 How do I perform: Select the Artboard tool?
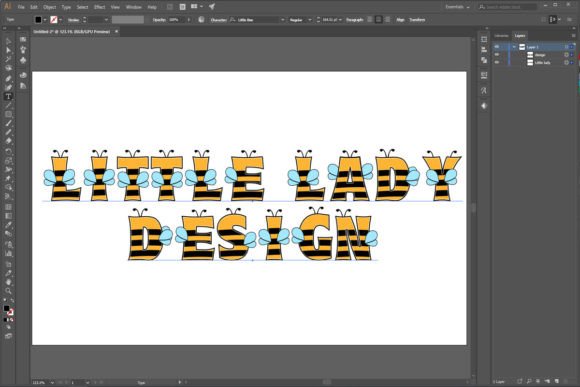click(x=8, y=264)
